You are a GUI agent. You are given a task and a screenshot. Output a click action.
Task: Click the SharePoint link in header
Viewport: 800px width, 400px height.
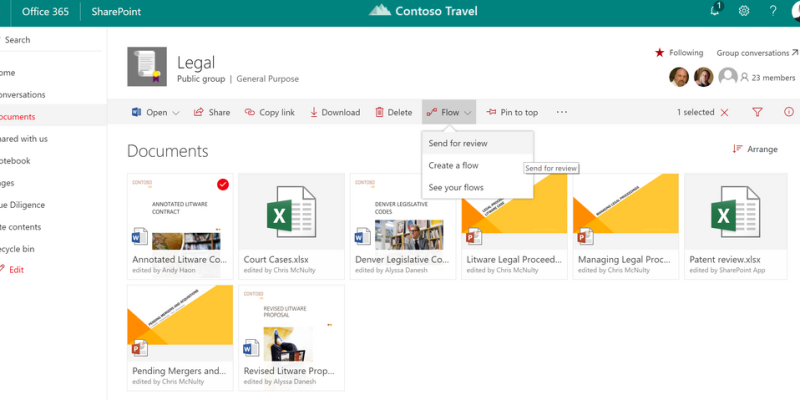[x=116, y=11]
